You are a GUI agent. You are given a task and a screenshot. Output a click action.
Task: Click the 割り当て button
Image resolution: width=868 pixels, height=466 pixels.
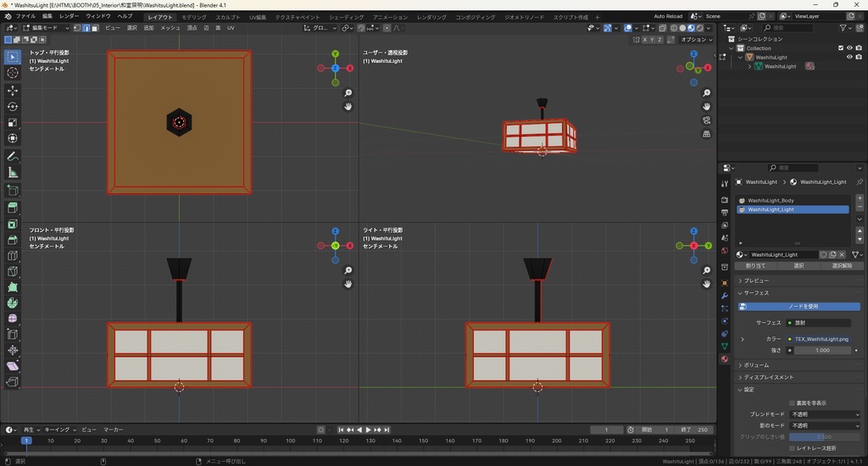(x=755, y=265)
